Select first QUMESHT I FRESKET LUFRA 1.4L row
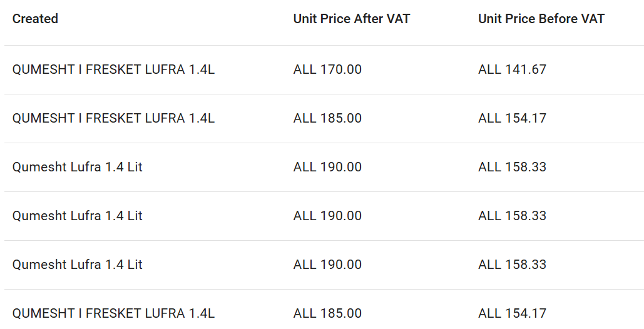The height and width of the screenshot is (329, 644). pos(324,69)
